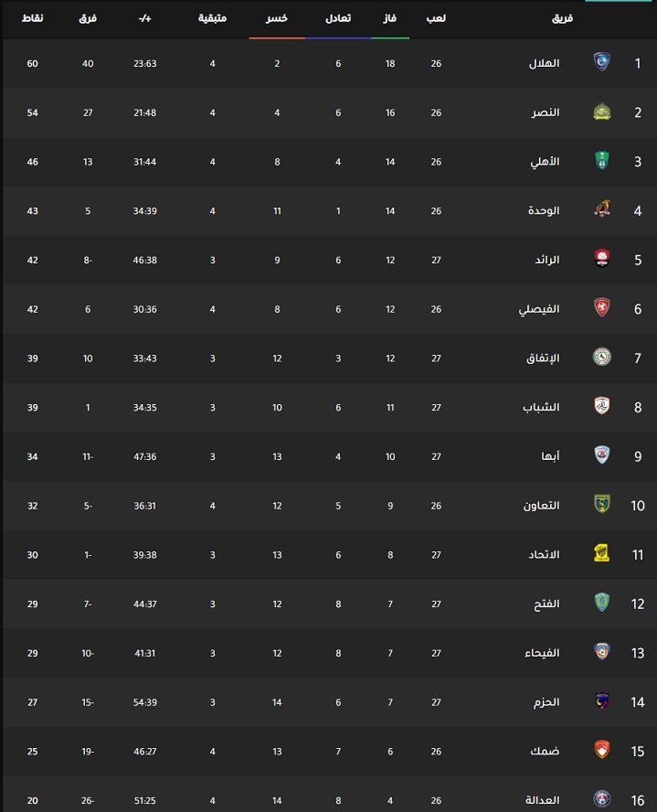Open the الفيصلي team name link

(539, 309)
